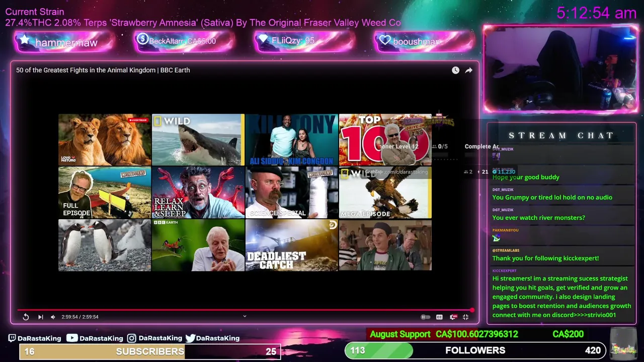
Task: Select the 'Hope your good buddy' chat message
Action: [x=526, y=177]
